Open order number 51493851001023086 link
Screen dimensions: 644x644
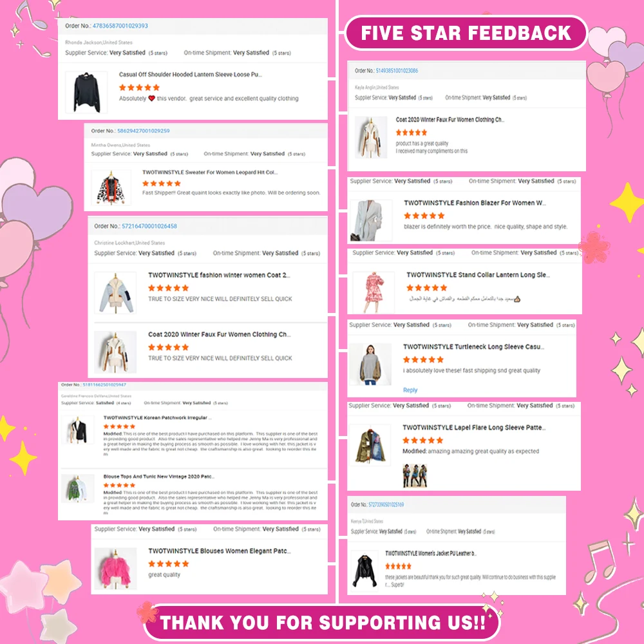397,71
